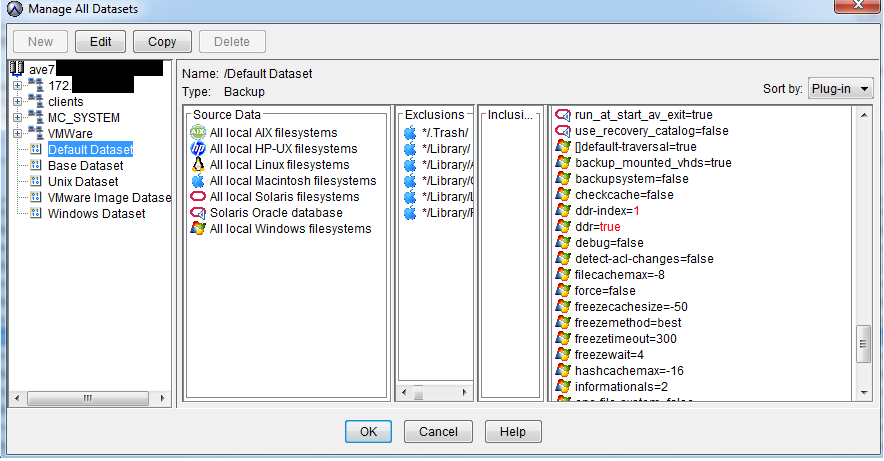Select the backup_mounted_vhds=true option
This screenshot has width=884, height=461.
pyautogui.click(x=653, y=163)
